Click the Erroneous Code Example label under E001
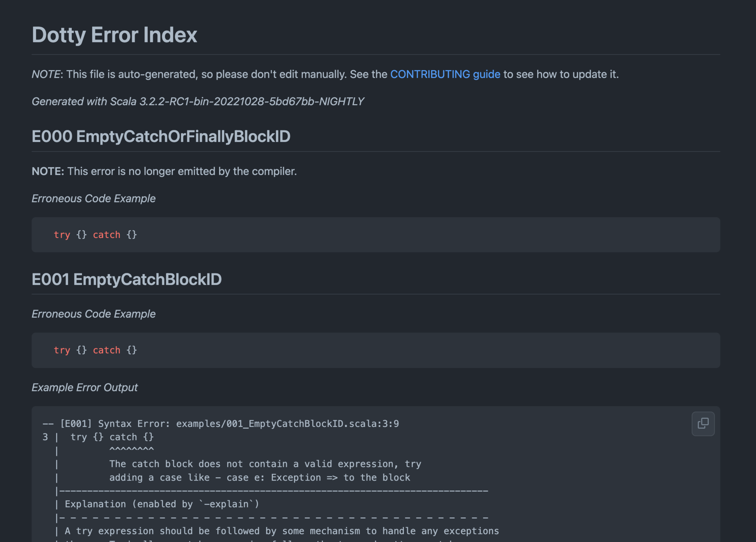This screenshot has height=542, width=756. click(93, 314)
